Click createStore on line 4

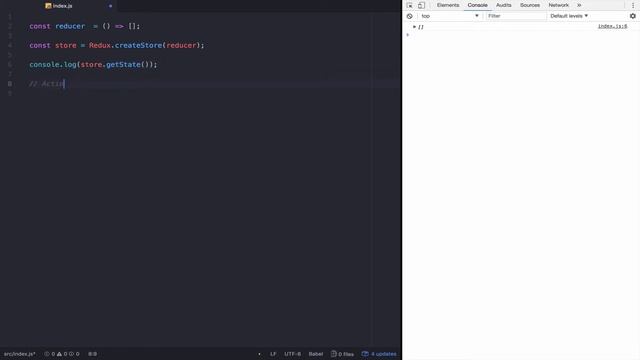click(x=138, y=45)
